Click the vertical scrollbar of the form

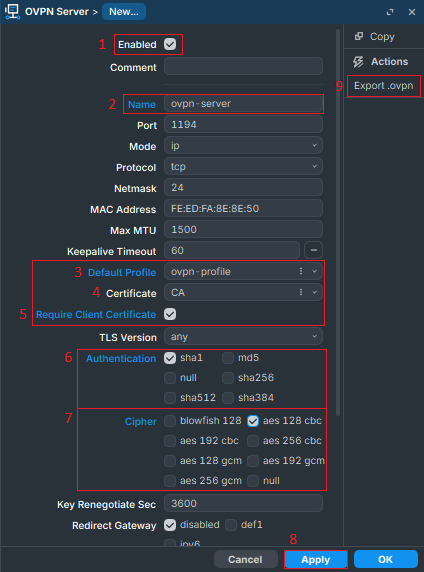point(338,223)
